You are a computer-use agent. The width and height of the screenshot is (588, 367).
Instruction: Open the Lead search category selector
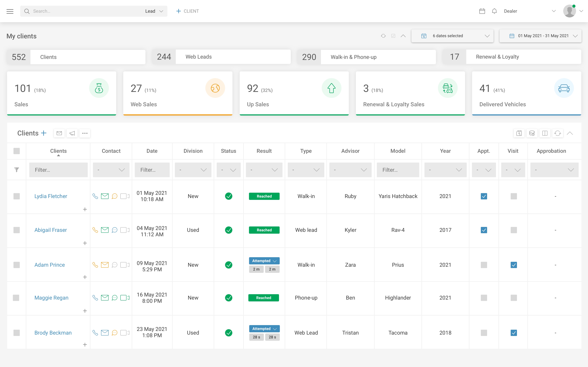154,11
